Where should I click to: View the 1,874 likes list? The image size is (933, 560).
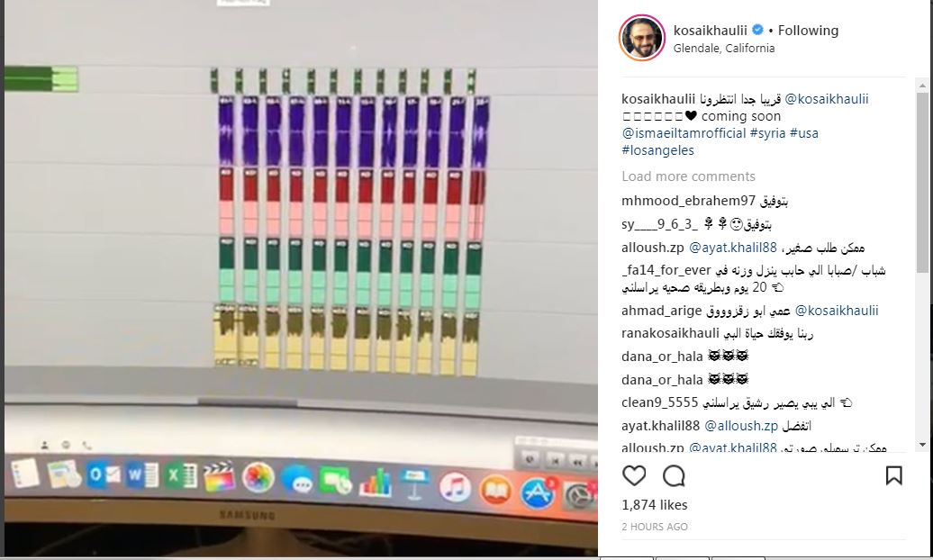tap(655, 505)
